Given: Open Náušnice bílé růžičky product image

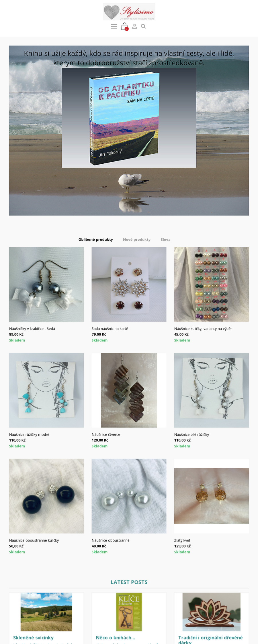Looking at the screenshot, I should click(x=212, y=390).
